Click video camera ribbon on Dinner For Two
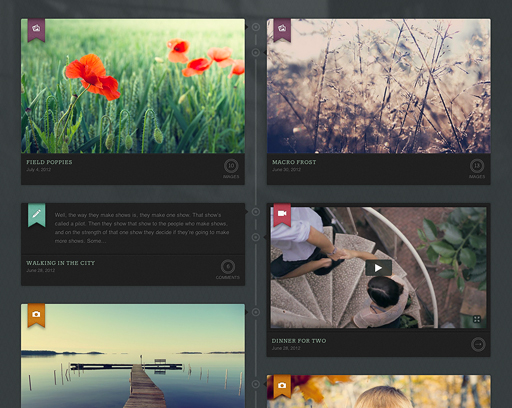This screenshot has height=408, width=512. click(282, 215)
